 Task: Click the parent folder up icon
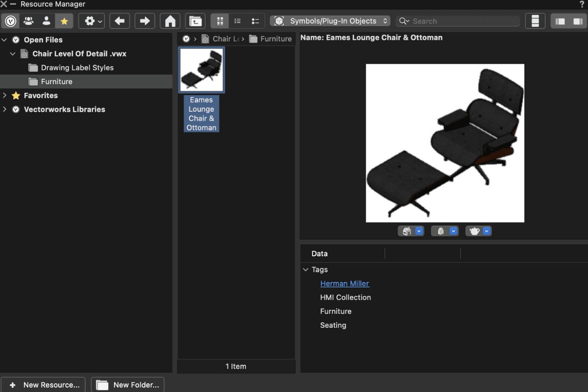196,21
